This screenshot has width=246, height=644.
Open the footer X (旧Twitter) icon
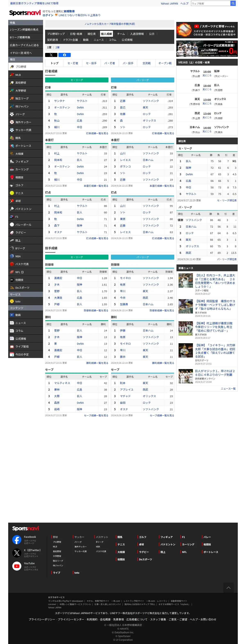[x=17, y=553]
